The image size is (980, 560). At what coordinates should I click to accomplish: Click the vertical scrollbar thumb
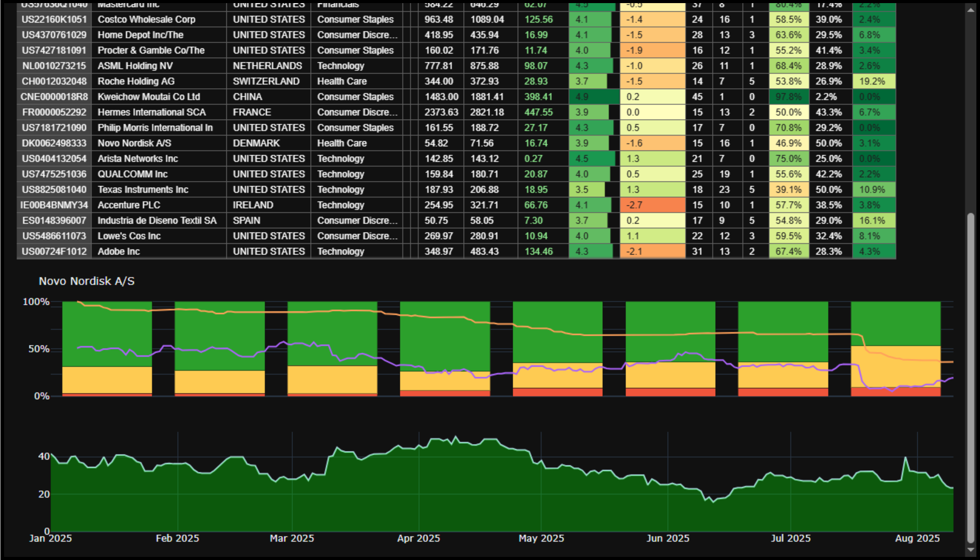(971, 377)
